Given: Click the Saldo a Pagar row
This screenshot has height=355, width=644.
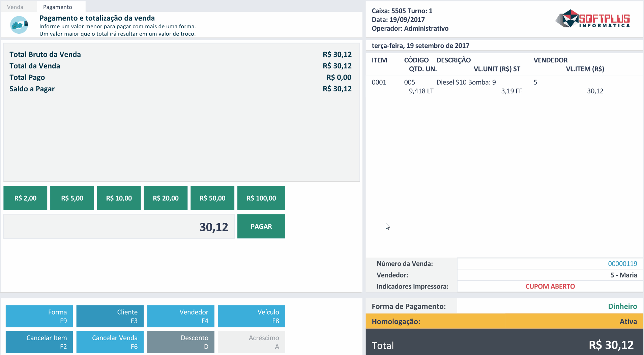Looking at the screenshot, I should pos(181,89).
